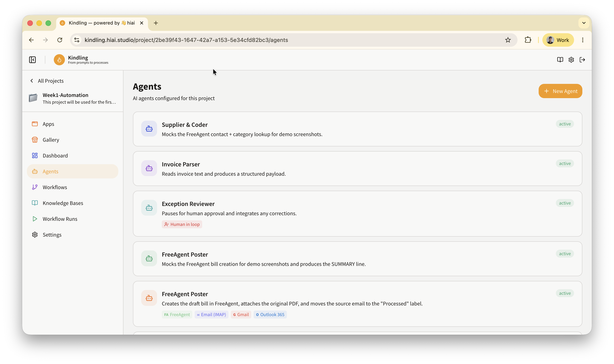This screenshot has width=614, height=364.
Task: Click the sidebar Settings gear icon
Action: 35,234
